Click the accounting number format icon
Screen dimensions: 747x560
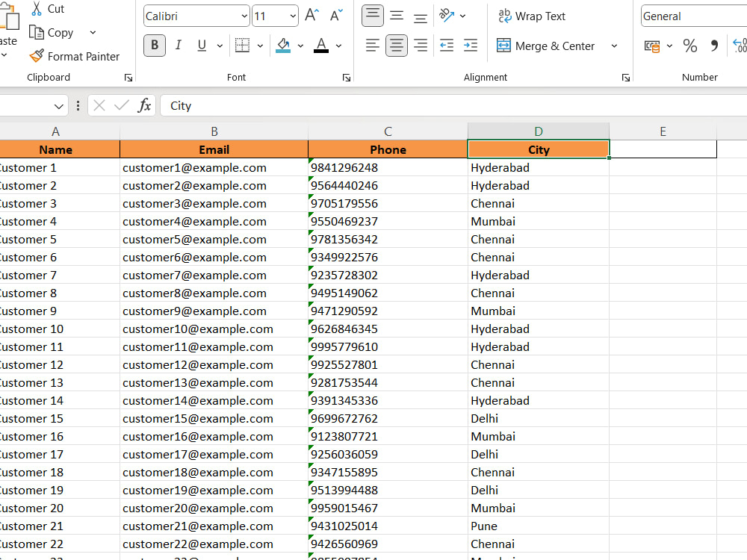651,46
